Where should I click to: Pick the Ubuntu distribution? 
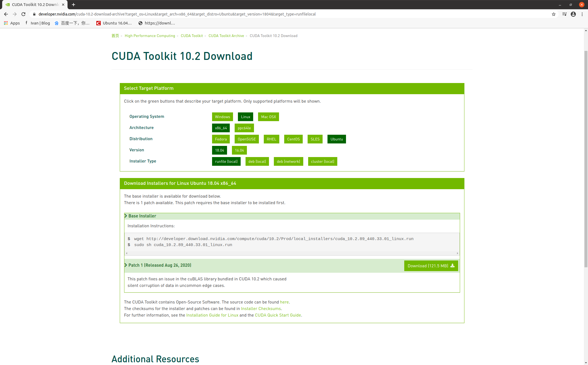(x=337, y=139)
